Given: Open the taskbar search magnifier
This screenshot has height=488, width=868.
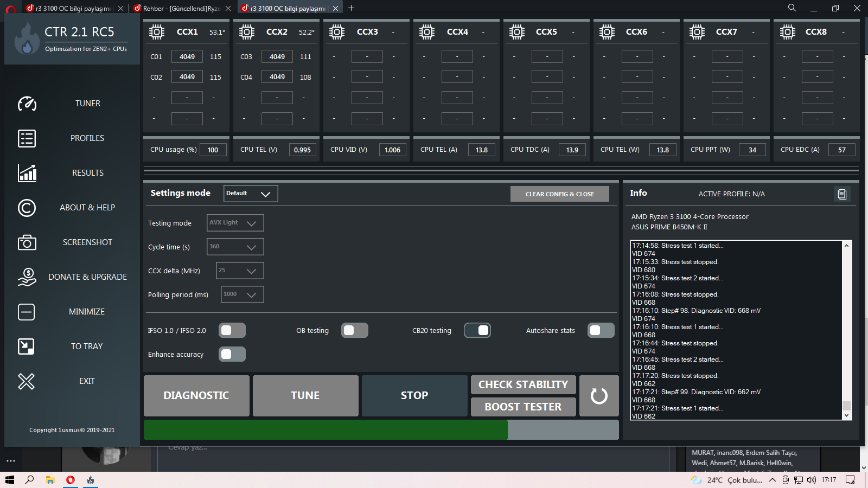Looking at the screenshot, I should click(x=29, y=480).
